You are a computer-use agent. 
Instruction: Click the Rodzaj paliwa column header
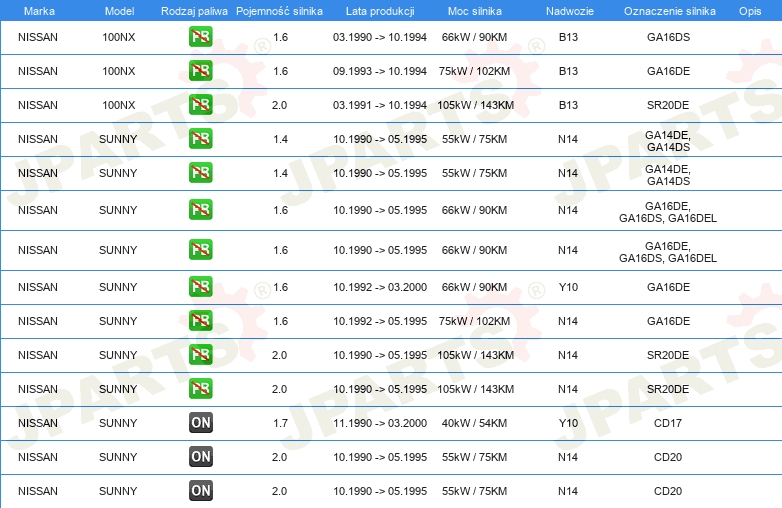194,11
